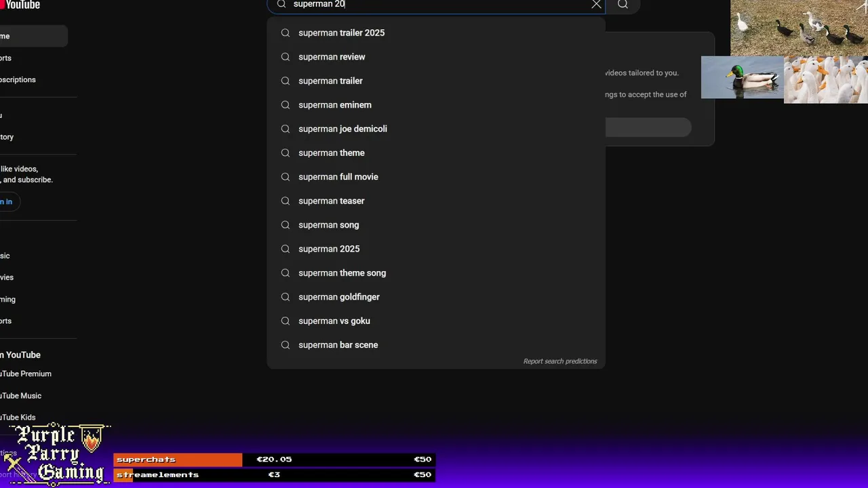The image size is (868, 488).
Task: Click the search icon beside 'superman eminem'
Action: 285,105
